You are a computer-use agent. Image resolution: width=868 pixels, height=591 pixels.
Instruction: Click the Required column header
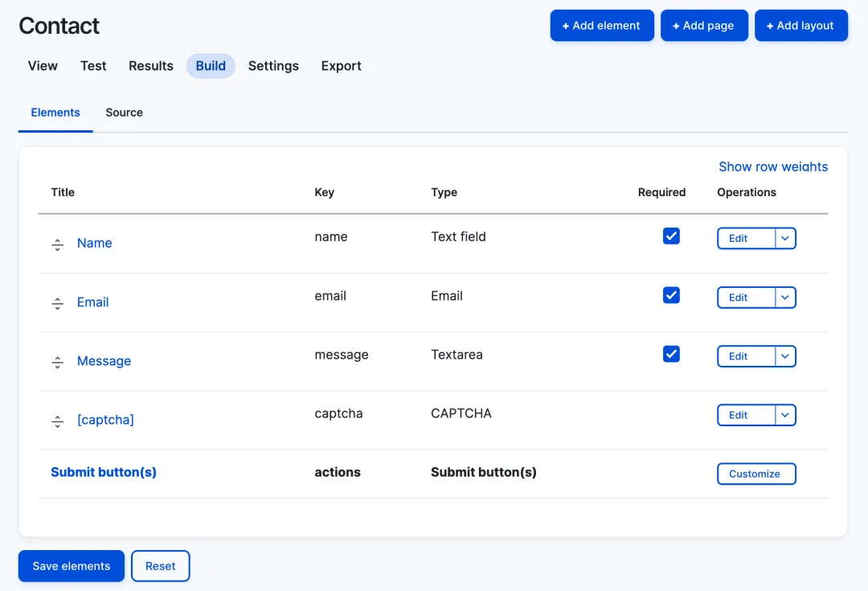coord(661,192)
